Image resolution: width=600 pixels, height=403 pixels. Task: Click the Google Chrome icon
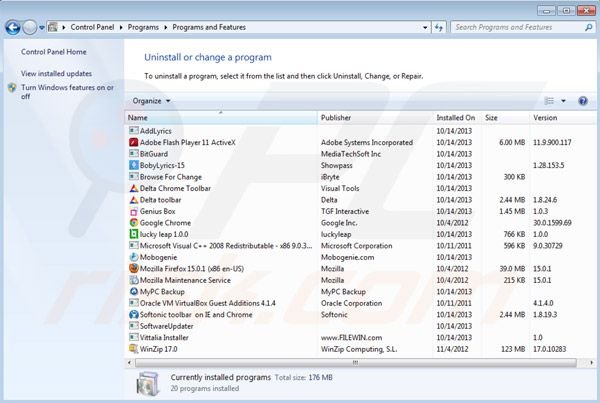click(x=134, y=222)
